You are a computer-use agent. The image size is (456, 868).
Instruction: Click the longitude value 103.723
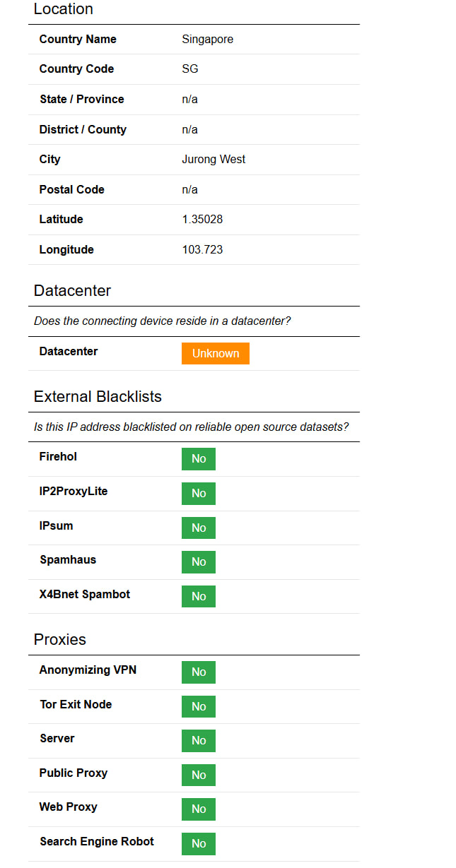click(202, 249)
